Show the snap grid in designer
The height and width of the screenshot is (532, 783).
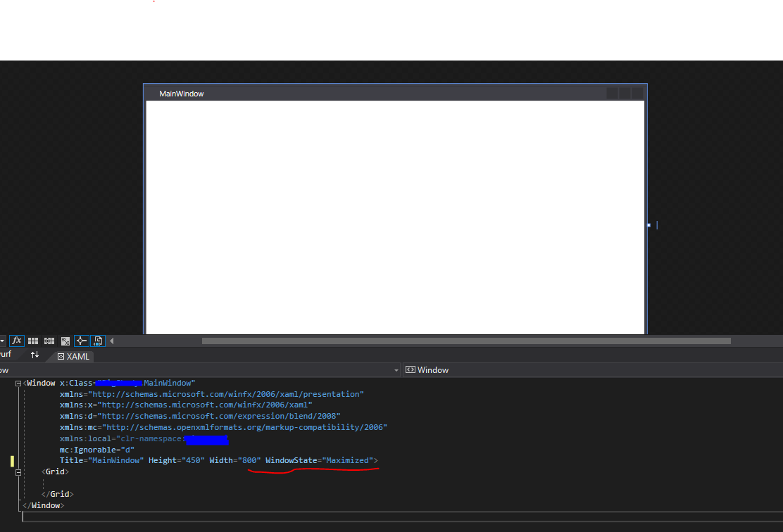pyautogui.click(x=33, y=341)
